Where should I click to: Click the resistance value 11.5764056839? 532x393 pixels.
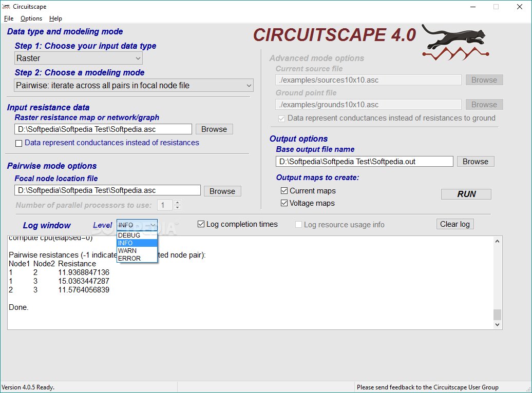[84, 290]
